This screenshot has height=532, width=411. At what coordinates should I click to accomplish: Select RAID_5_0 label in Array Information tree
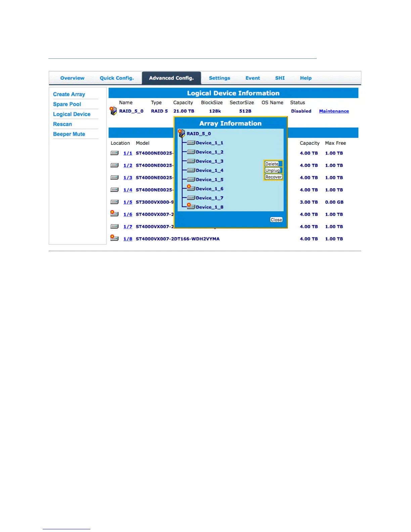[199, 134]
